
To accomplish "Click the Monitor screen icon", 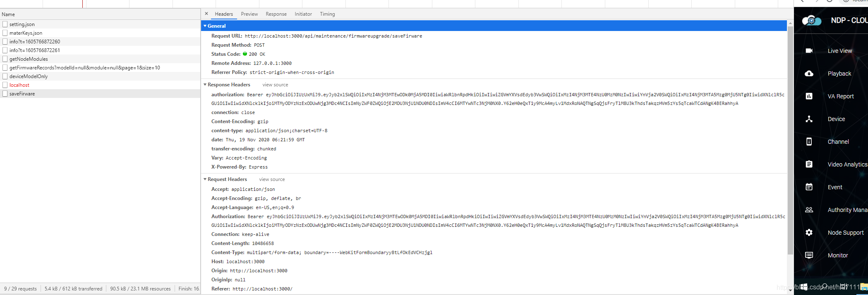I will [x=809, y=255].
